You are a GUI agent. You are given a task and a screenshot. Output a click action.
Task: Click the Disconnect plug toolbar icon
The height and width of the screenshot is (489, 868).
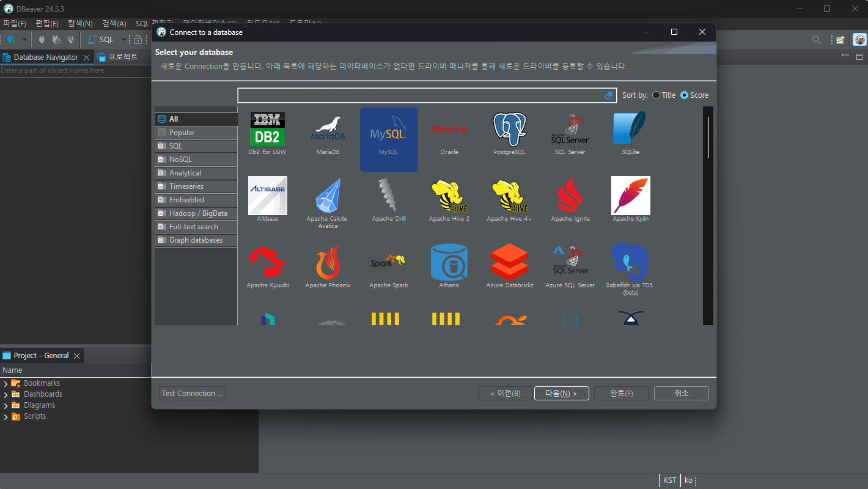[71, 40]
